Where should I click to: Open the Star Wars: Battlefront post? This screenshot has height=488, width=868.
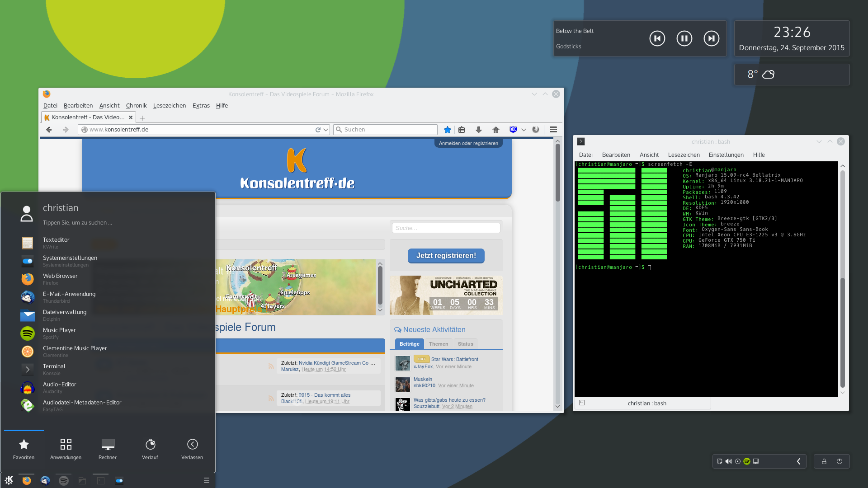tap(454, 359)
